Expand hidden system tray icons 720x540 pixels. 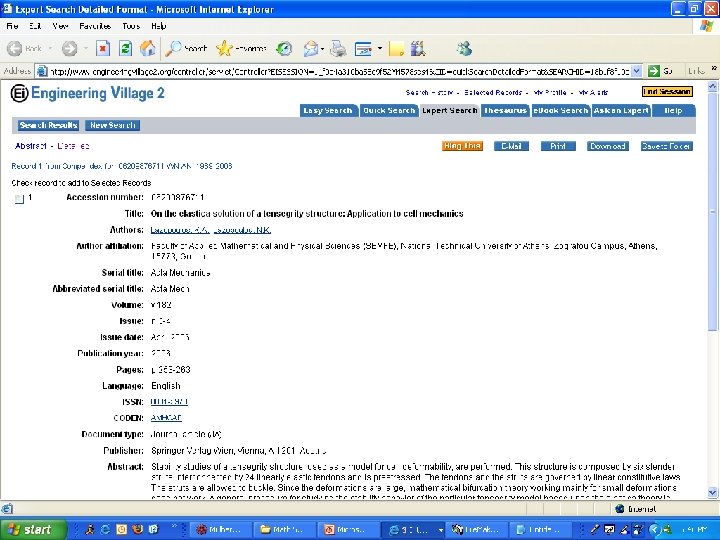pyautogui.click(x=654, y=529)
